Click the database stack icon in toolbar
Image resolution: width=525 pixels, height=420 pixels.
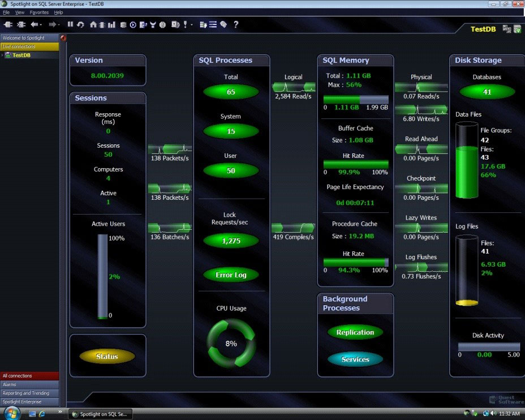[123, 24]
